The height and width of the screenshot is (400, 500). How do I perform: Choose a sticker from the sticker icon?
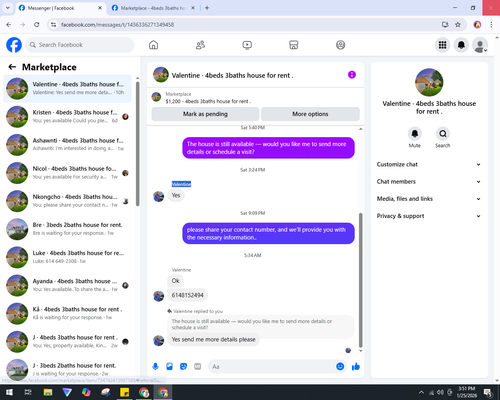(x=183, y=367)
